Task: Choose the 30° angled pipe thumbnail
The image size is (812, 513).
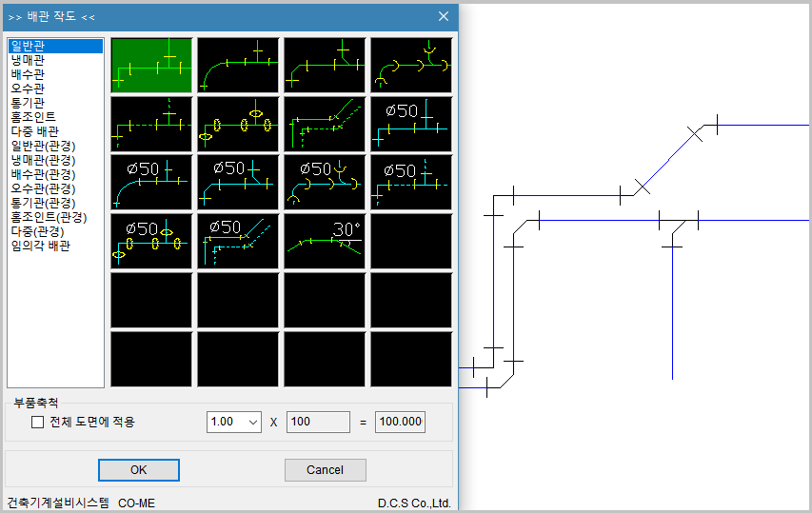Action: click(325, 240)
